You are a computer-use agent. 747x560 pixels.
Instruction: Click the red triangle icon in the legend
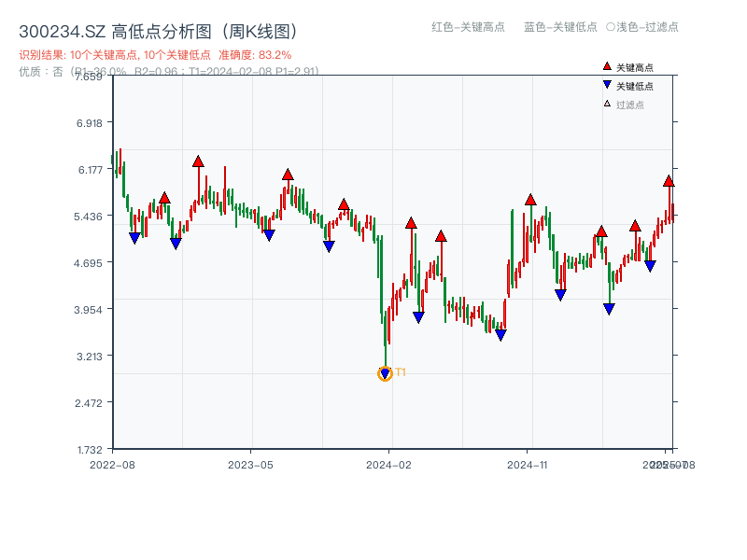click(x=607, y=66)
